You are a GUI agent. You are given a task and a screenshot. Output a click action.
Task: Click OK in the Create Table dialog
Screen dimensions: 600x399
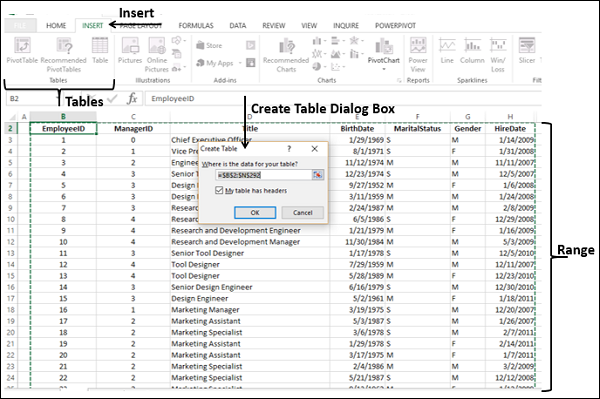pyautogui.click(x=255, y=213)
